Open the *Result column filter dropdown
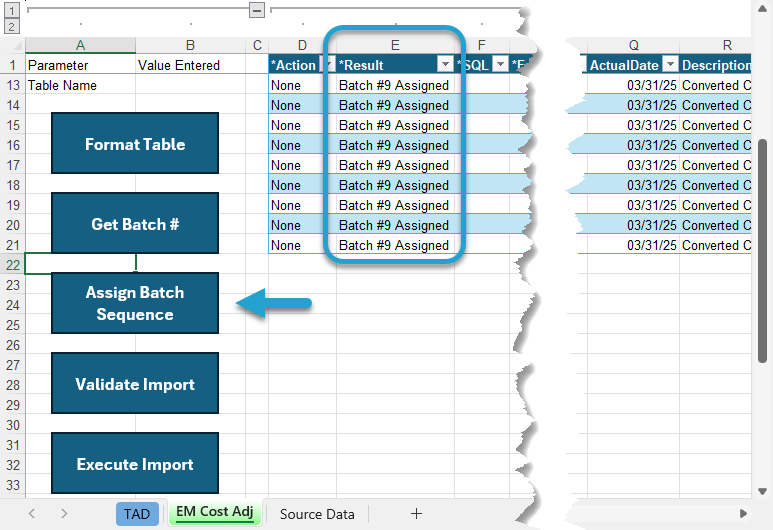 [445, 64]
